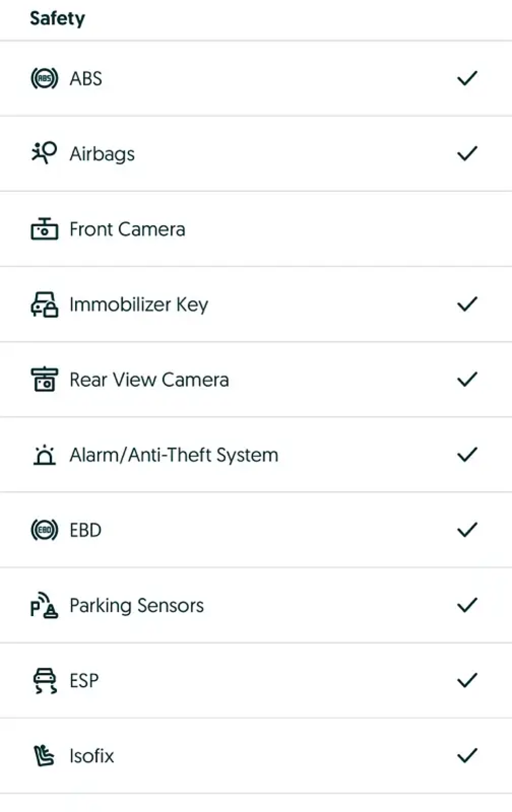Click the Immobilizer Key car-lock icon

pyautogui.click(x=44, y=304)
